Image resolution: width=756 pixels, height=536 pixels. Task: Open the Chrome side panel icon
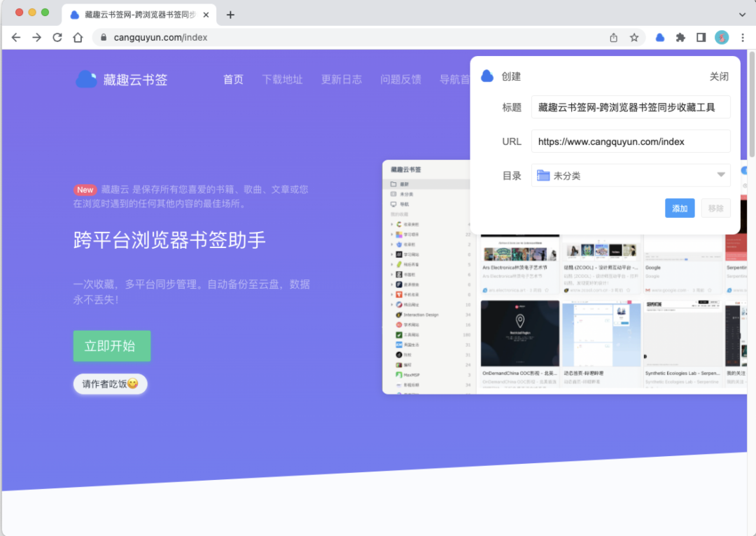coord(701,39)
